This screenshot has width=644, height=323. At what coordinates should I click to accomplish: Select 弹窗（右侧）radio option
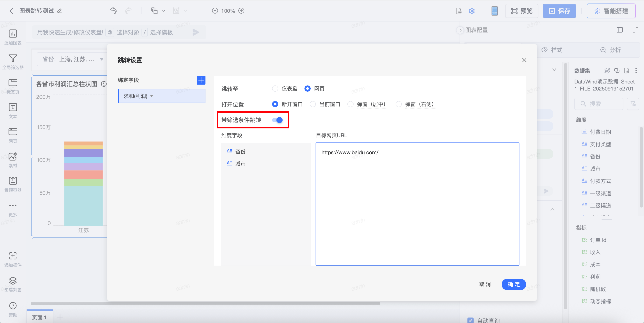(x=398, y=104)
